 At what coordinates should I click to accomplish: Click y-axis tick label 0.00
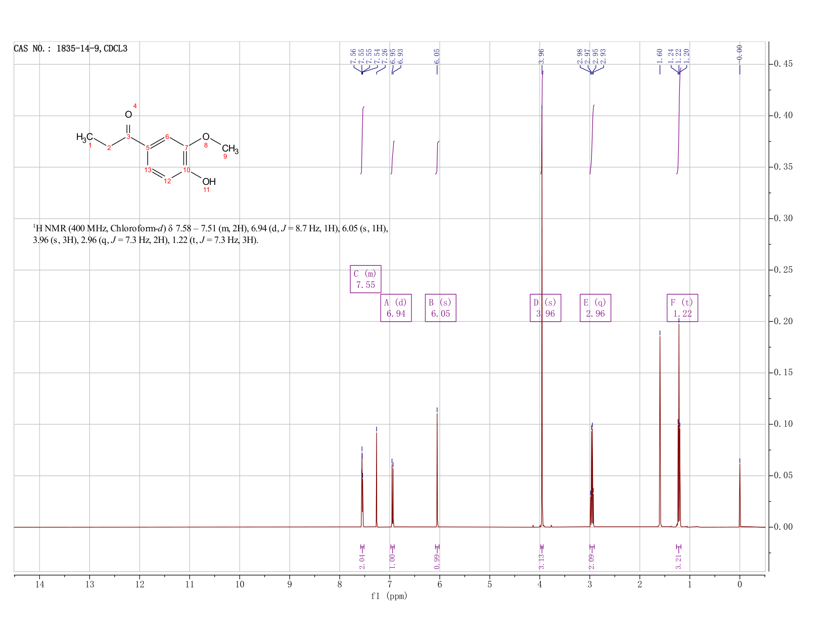point(782,527)
